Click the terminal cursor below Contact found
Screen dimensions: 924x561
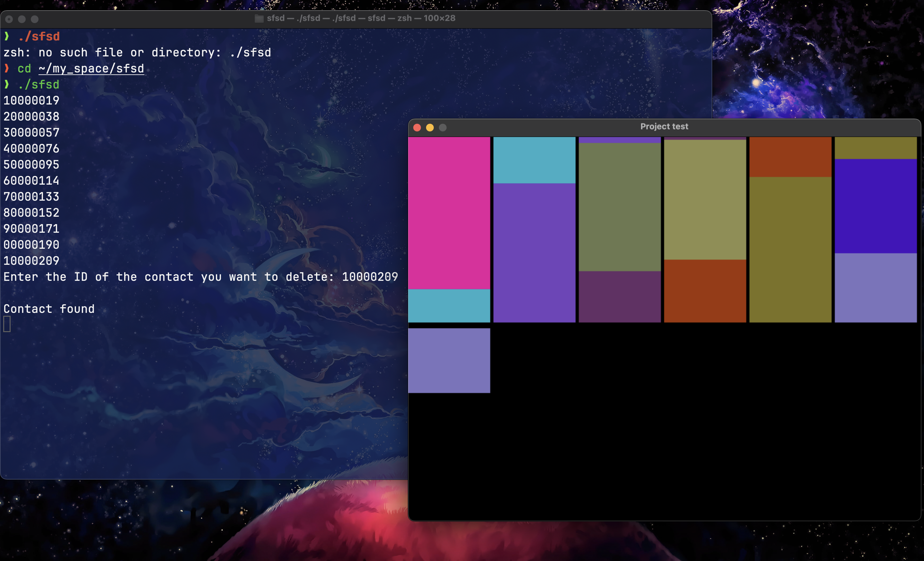point(7,324)
